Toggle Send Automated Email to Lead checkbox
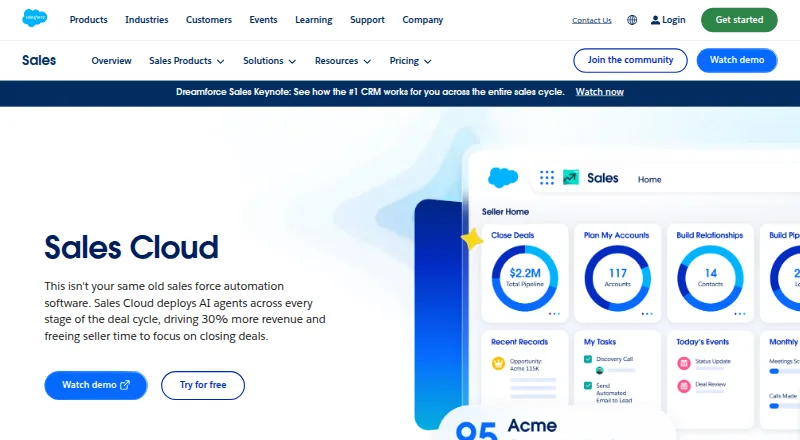 [588, 385]
